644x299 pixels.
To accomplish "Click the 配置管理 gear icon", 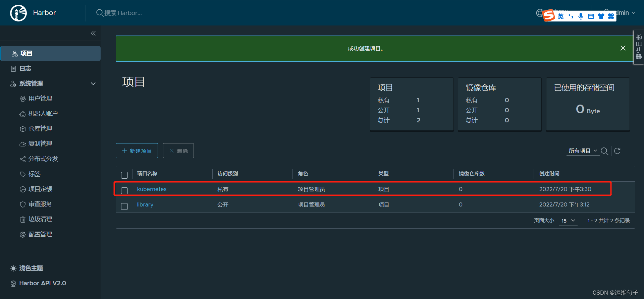I will [22, 235].
